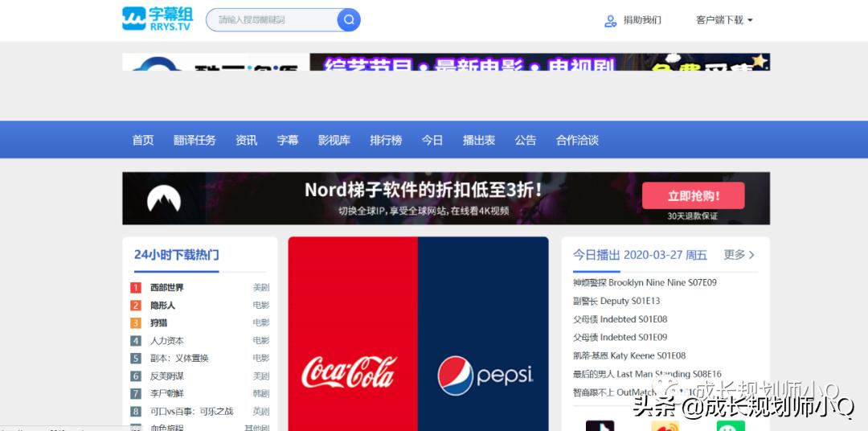This screenshot has height=431, width=868.
Task: Click the Coca-Cola half of poster
Action: (x=353, y=334)
